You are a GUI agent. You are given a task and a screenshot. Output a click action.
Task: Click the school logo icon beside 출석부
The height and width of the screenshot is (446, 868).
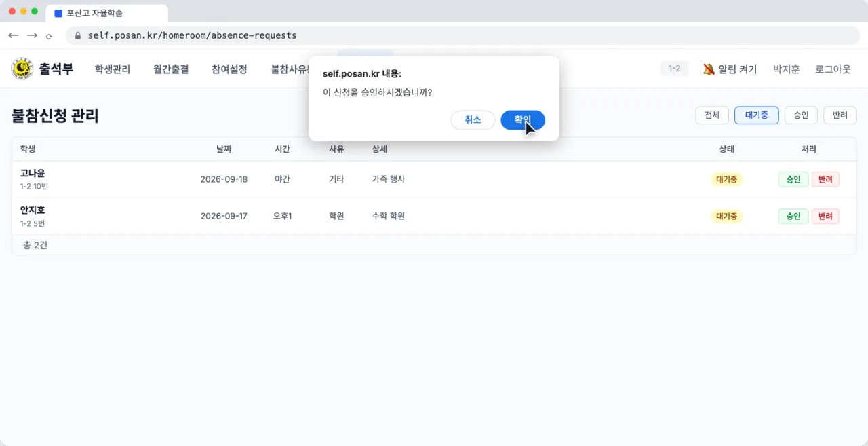(x=22, y=69)
